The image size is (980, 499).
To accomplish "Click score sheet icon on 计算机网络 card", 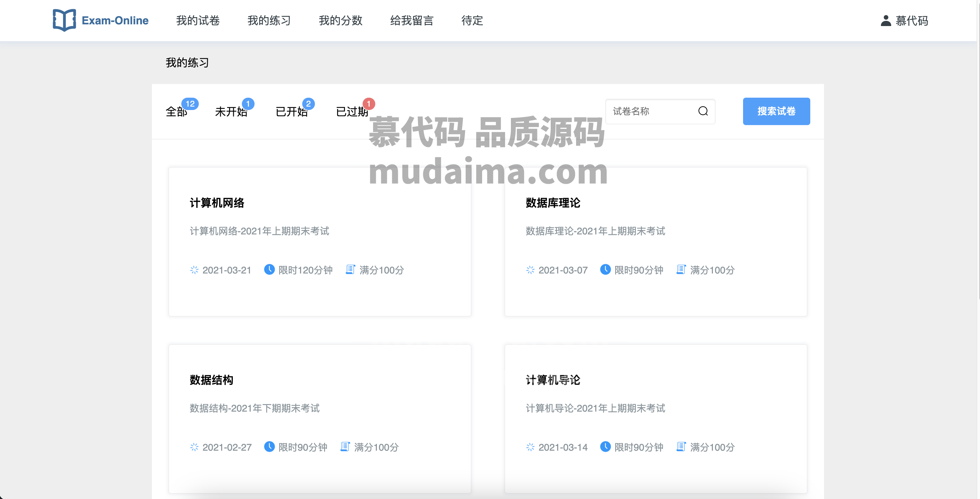I will tap(350, 270).
